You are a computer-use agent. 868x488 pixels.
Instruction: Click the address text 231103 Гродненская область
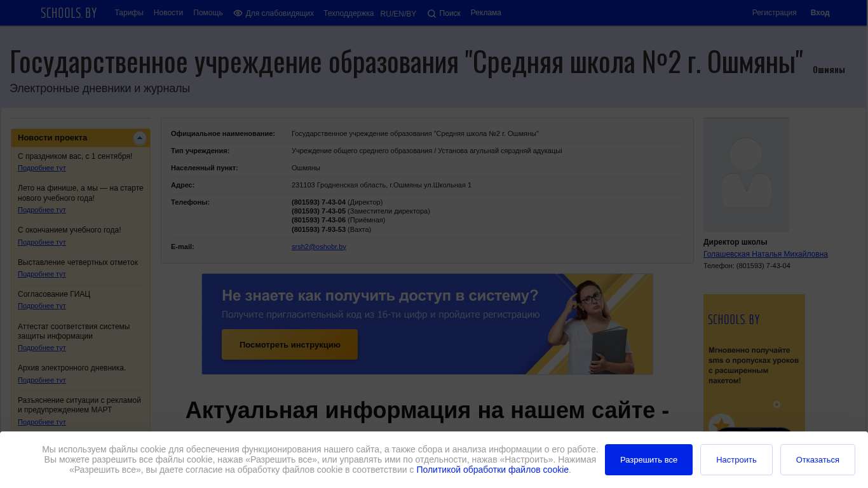tap(381, 185)
